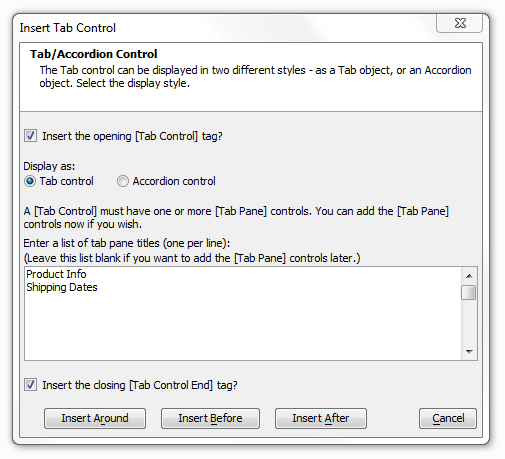Choose the Insert After button
505x459 pixels.
[321, 418]
